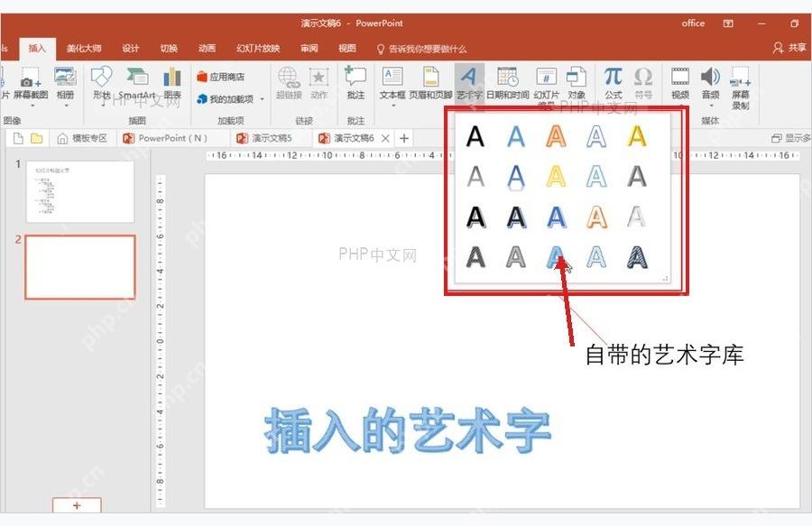Choose bottom-row dark striped WordArt style

(x=636, y=257)
